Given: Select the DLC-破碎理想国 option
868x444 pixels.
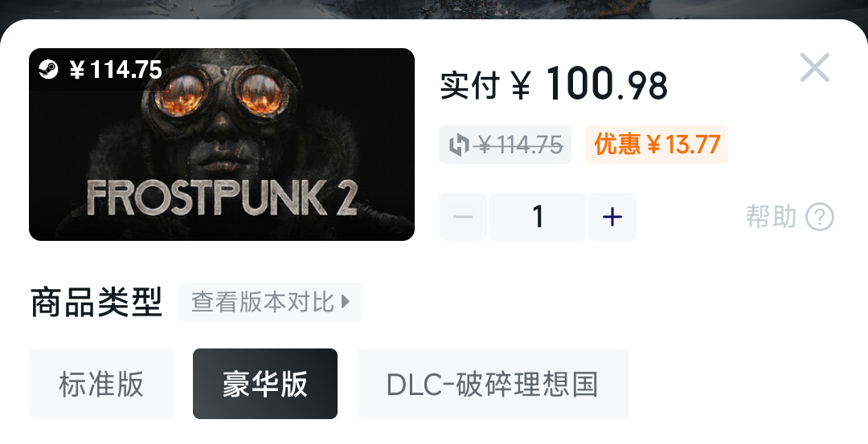Looking at the screenshot, I should point(493,384).
